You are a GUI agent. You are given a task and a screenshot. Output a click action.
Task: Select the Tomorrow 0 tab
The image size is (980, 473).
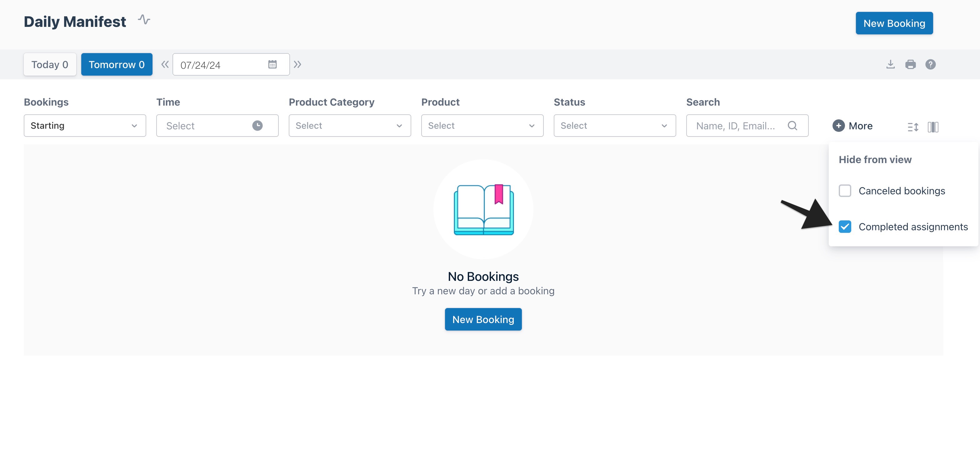117,64
